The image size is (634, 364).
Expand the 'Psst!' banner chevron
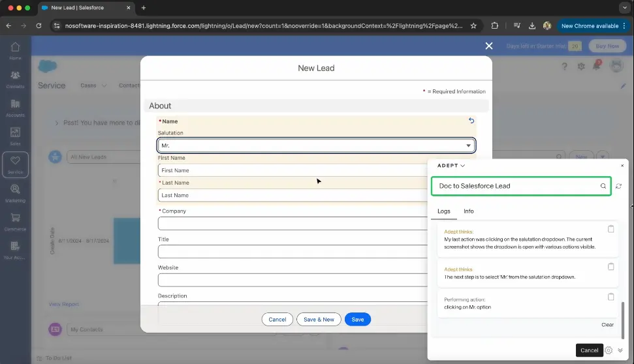tap(57, 123)
